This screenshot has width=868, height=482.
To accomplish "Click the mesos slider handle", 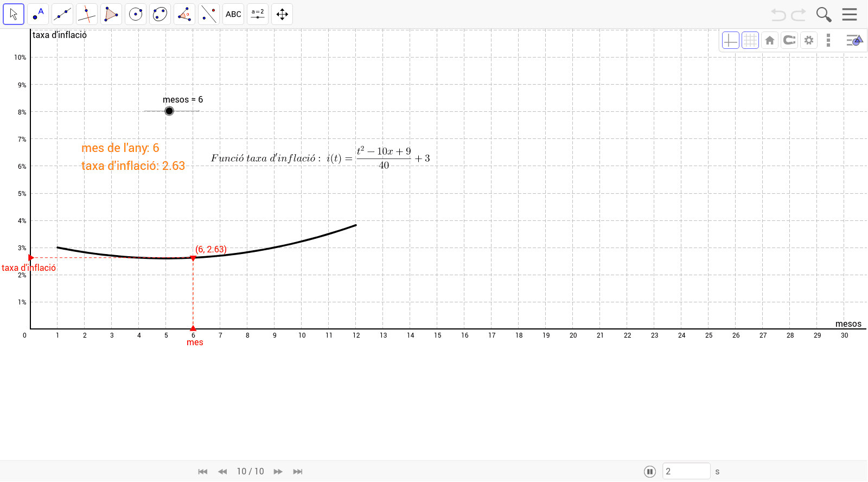I will (x=169, y=111).
